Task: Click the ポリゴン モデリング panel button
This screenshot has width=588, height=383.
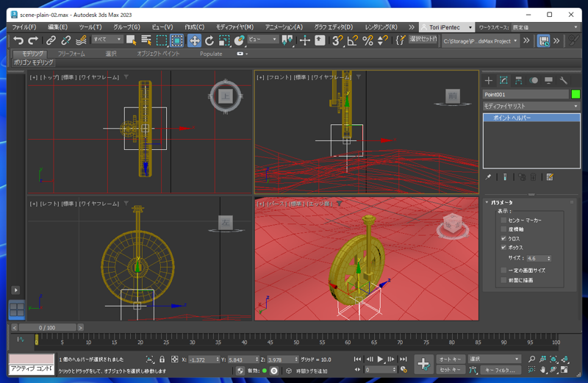Action: point(33,62)
